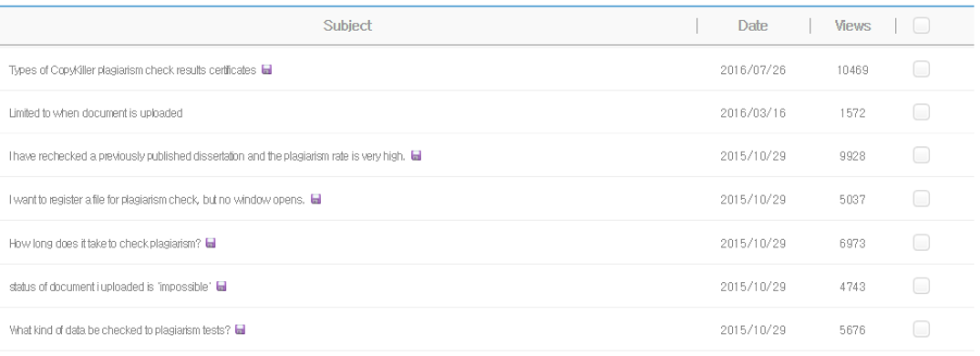Click the Date column header

click(x=752, y=26)
